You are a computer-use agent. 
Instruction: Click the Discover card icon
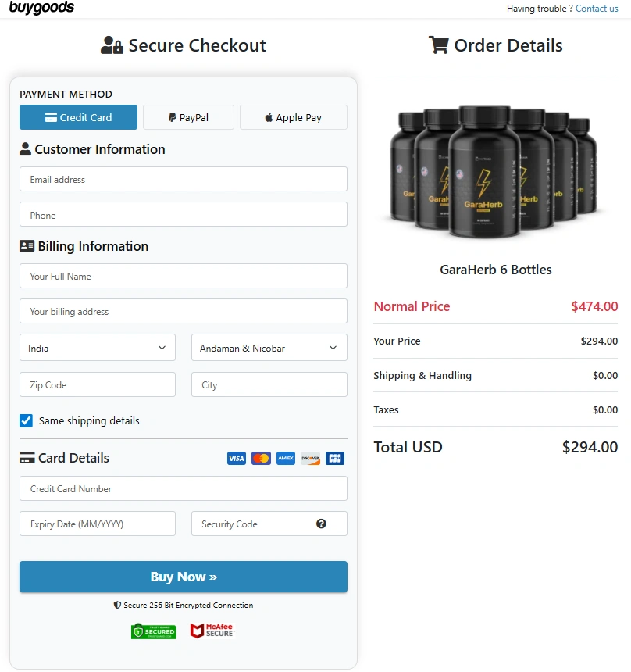(310, 459)
